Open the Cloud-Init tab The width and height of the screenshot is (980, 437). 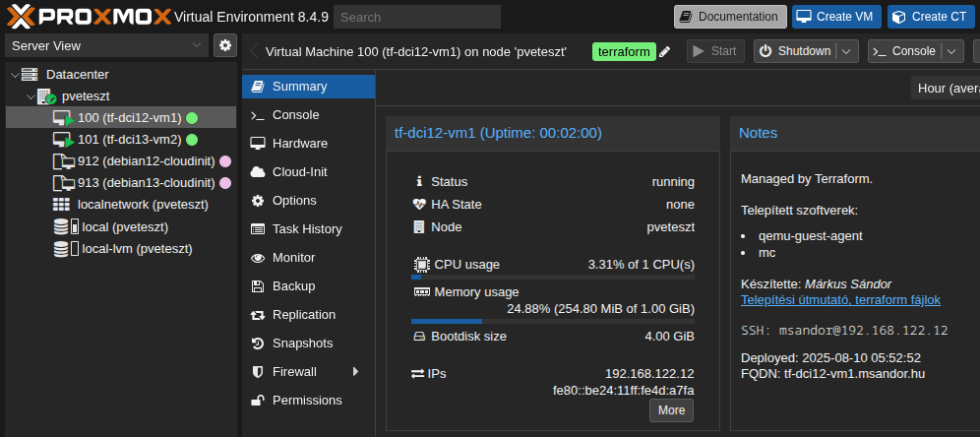pos(309,172)
